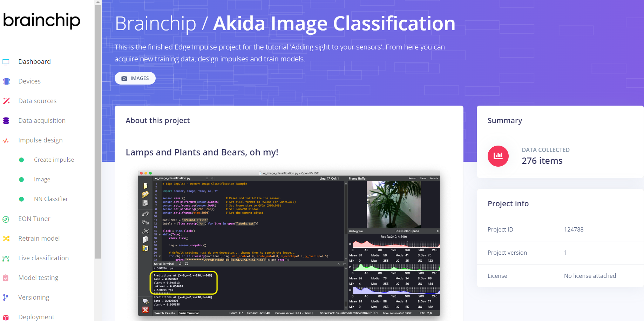
Task: Open the Deployment page
Action: 36,317
